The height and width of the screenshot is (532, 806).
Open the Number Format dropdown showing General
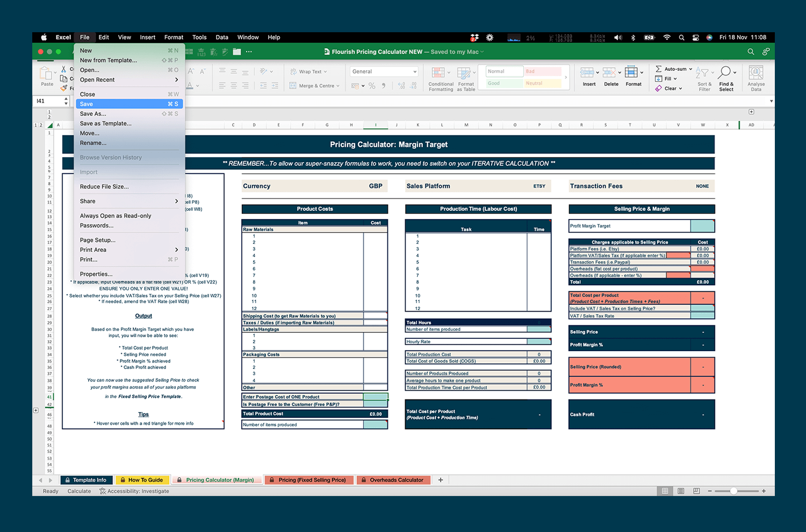[383, 71]
